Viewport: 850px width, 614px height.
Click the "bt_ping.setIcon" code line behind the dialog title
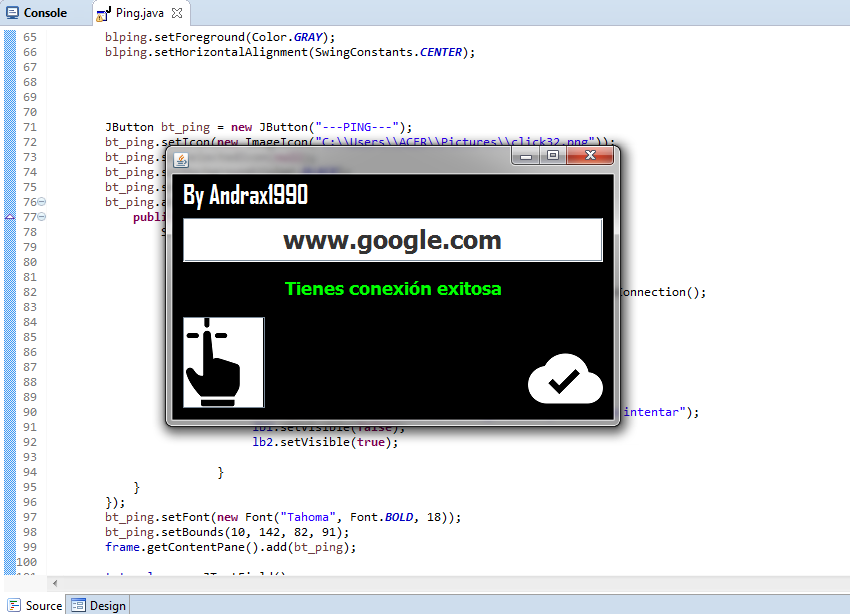360,142
